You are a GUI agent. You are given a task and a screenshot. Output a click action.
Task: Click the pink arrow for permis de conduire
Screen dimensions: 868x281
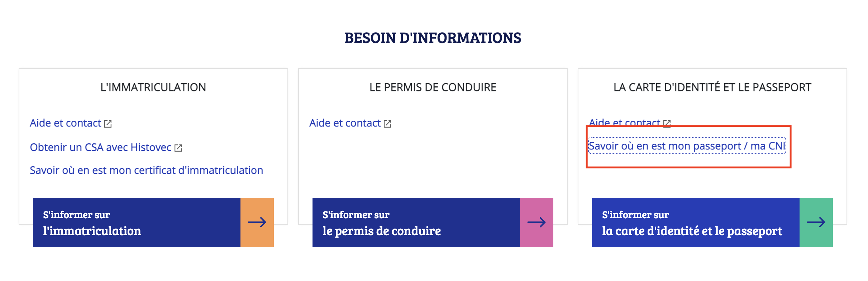coord(536,222)
